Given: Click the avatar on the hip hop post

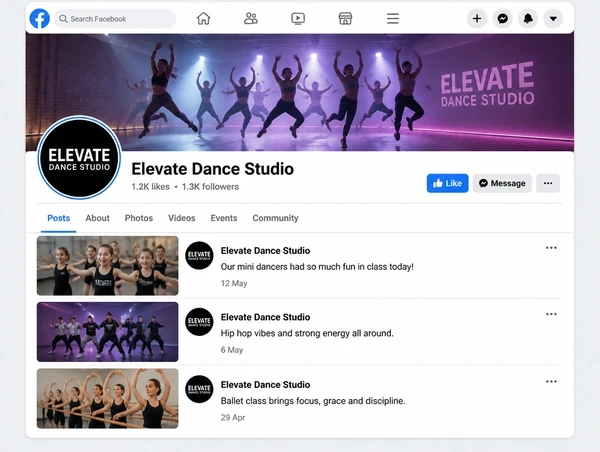Looking at the screenshot, I should (x=199, y=322).
